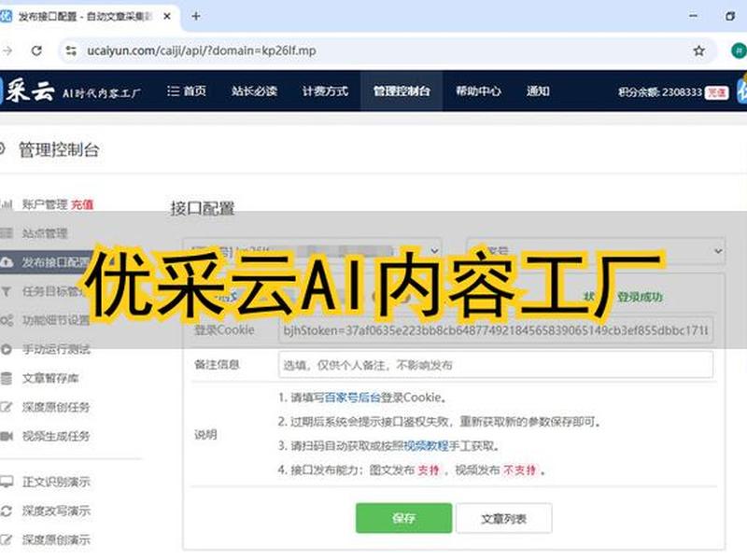This screenshot has width=747, height=560.
Task: Open 站点管理 in the sidebar
Action: coord(45,233)
